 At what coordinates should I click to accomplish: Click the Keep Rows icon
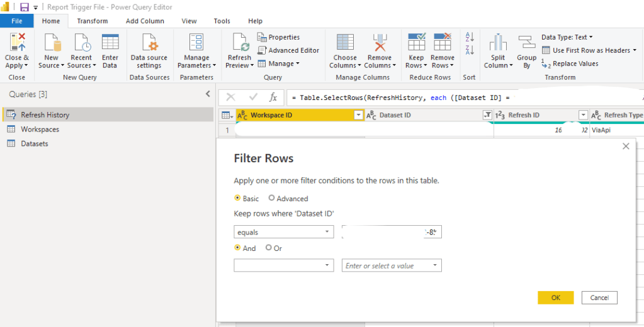(417, 42)
